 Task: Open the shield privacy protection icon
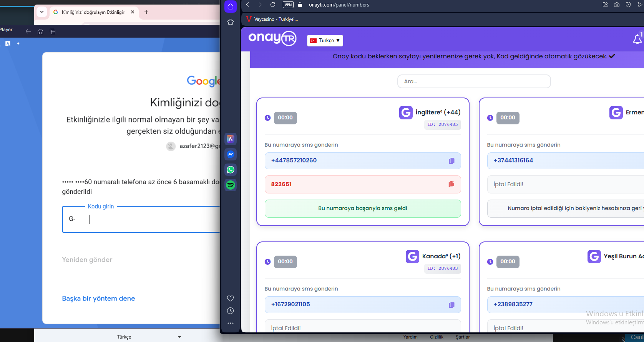628,5
